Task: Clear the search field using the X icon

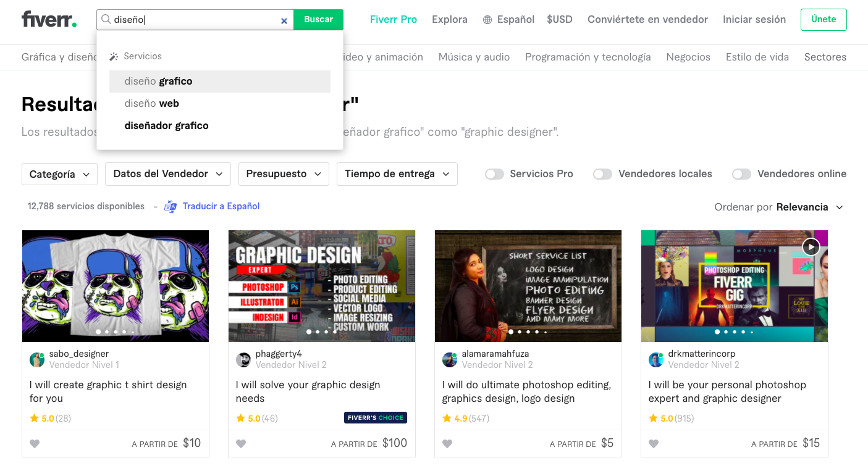Action: coord(284,20)
